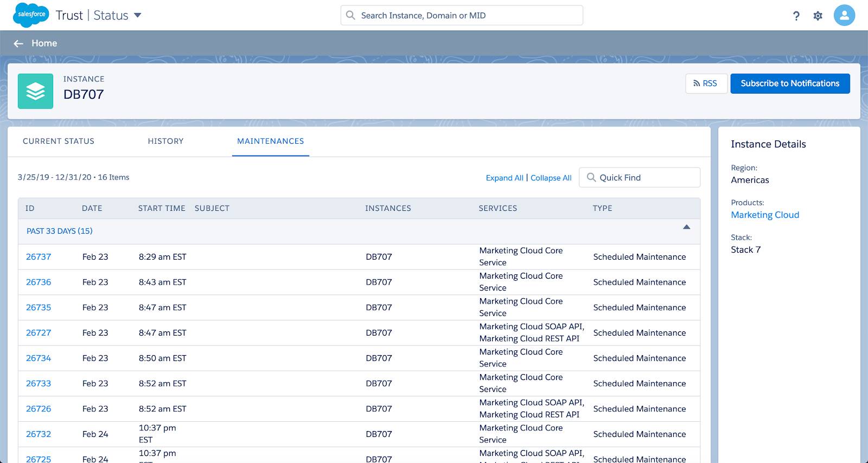Click the PAST 33 DAYS (15) group label
Image resolution: width=868 pixels, height=463 pixels.
coord(60,231)
